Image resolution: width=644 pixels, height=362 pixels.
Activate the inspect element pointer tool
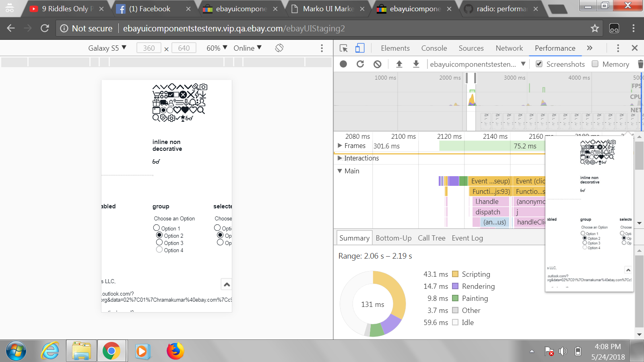tap(343, 48)
